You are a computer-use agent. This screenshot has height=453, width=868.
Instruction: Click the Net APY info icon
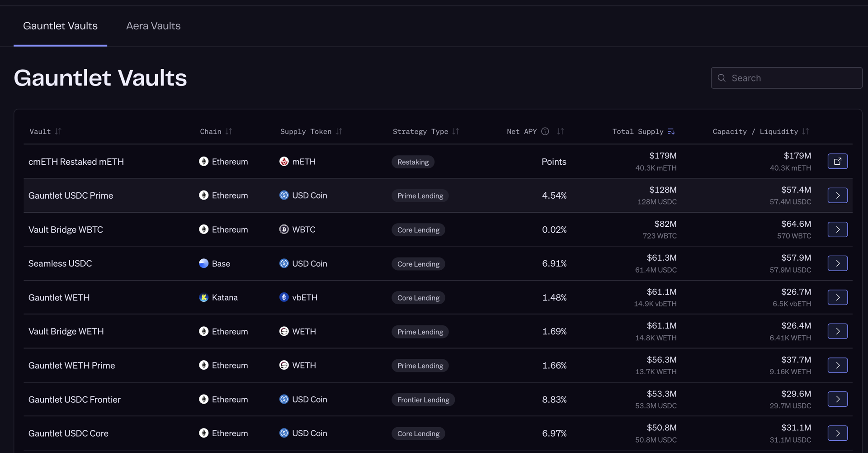(x=545, y=131)
